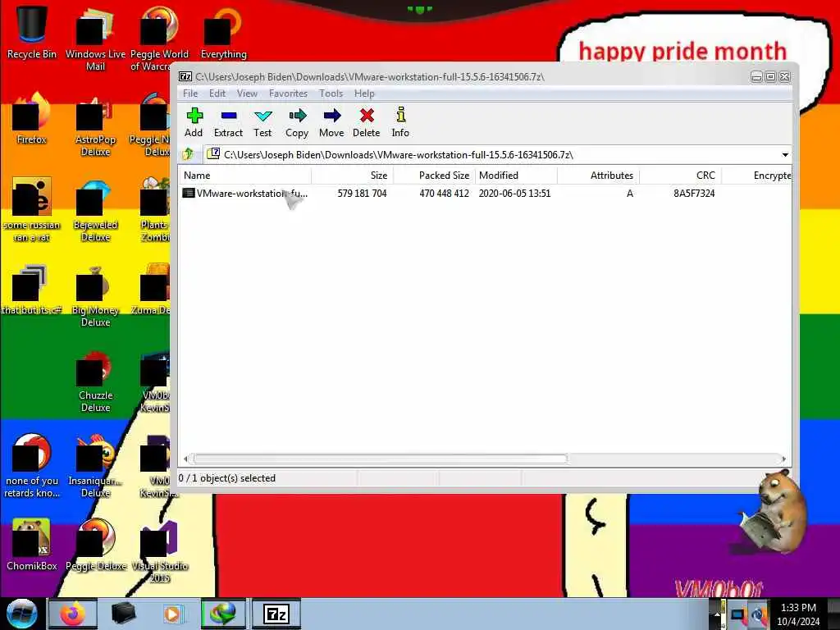This screenshot has width=840, height=630.
Task: Sort by Attributes column header
Action: [598, 176]
